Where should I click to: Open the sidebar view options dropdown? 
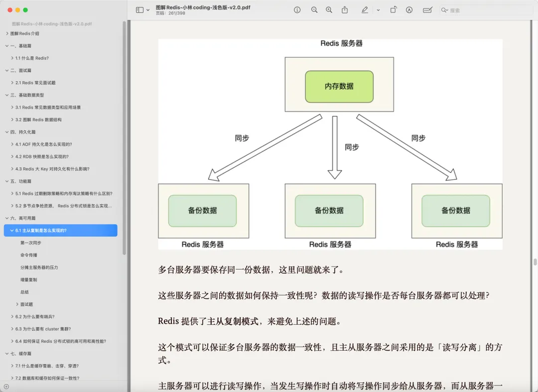coord(148,10)
